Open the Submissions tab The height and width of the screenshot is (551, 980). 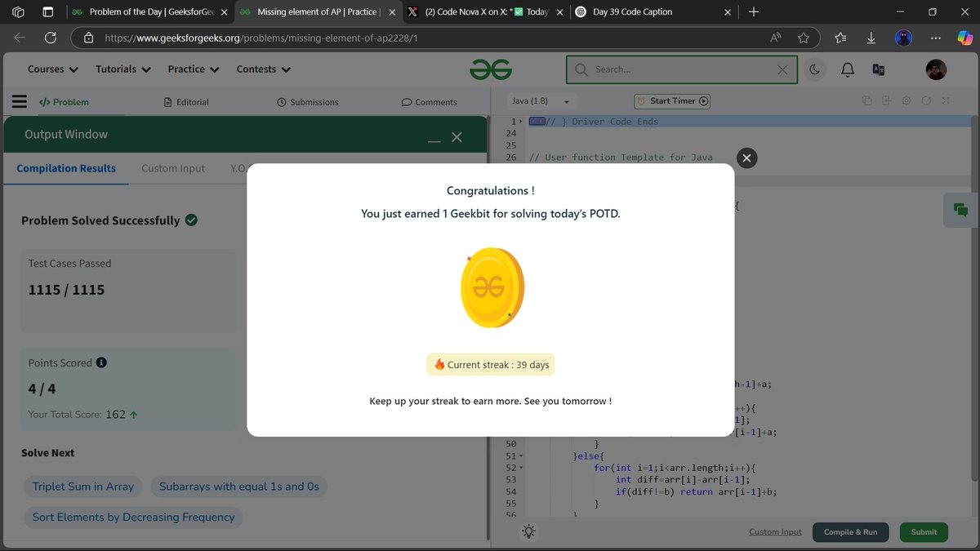coord(308,102)
